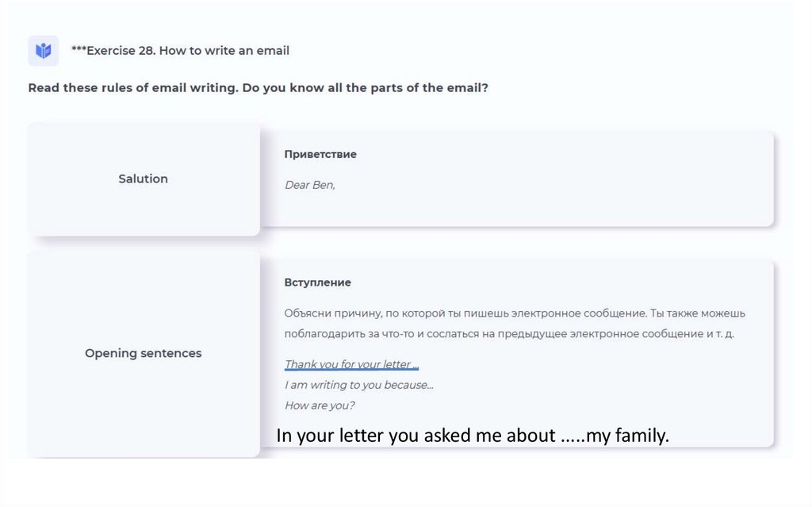Click the "Приветствие" heading
Image resolution: width=812 pixels, height=507 pixels.
pos(320,155)
